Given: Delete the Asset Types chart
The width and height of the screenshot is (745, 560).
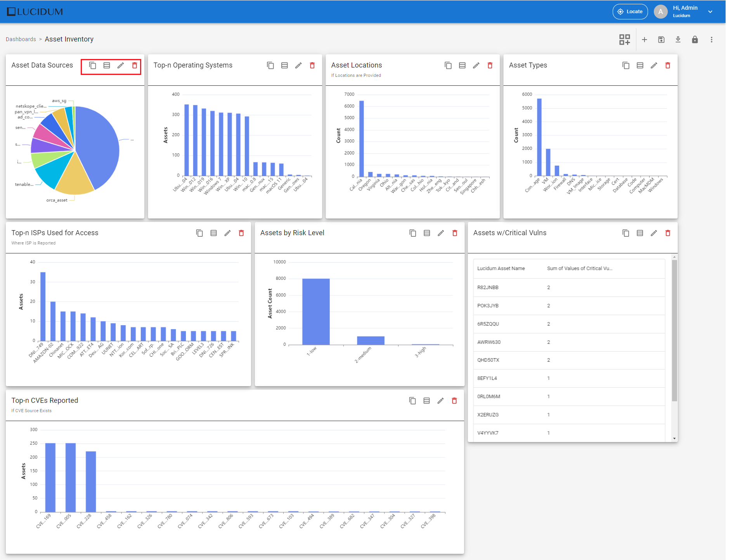Looking at the screenshot, I should point(668,65).
